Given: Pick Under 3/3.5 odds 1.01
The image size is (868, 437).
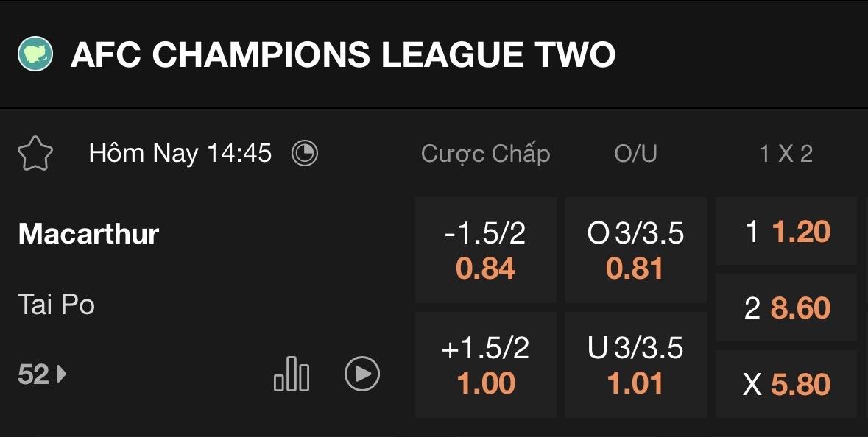Looking at the screenshot, I should point(635,365).
